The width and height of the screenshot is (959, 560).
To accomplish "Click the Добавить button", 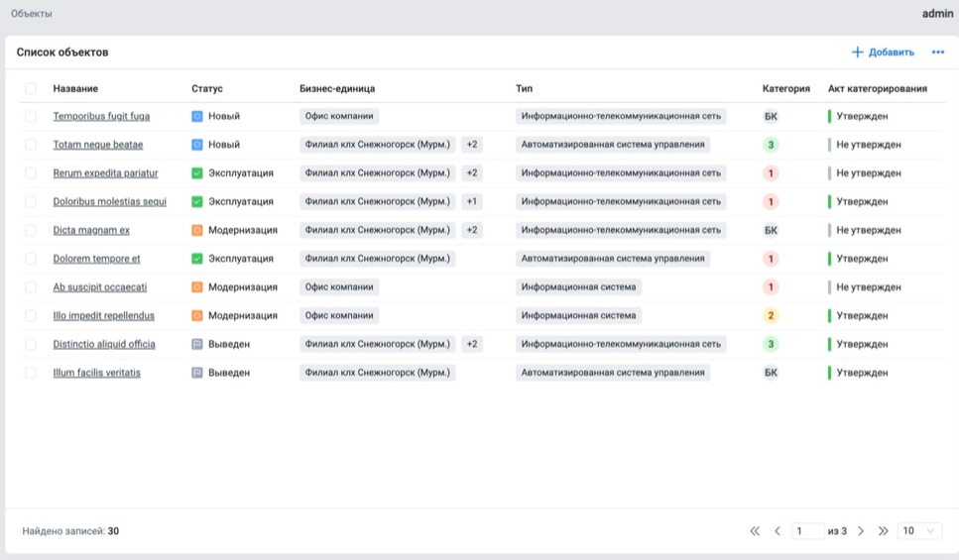I will 883,53.
